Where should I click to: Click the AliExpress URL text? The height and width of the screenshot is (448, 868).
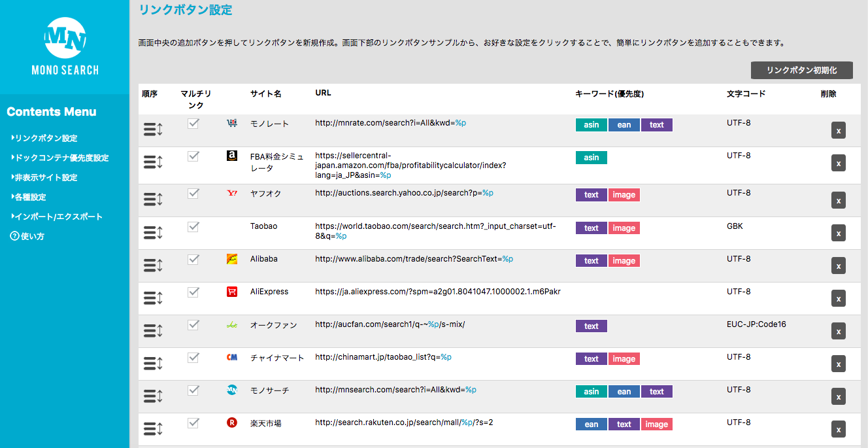pyautogui.click(x=438, y=292)
